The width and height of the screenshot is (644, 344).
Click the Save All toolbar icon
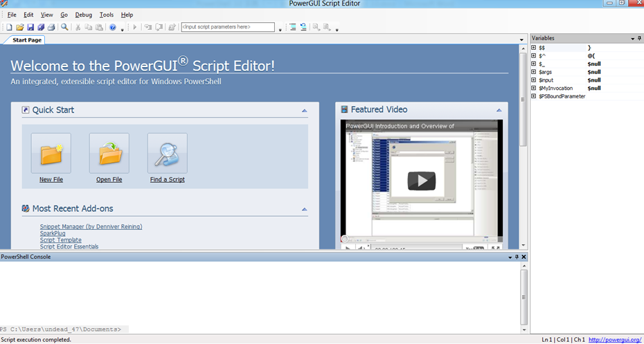41,27
